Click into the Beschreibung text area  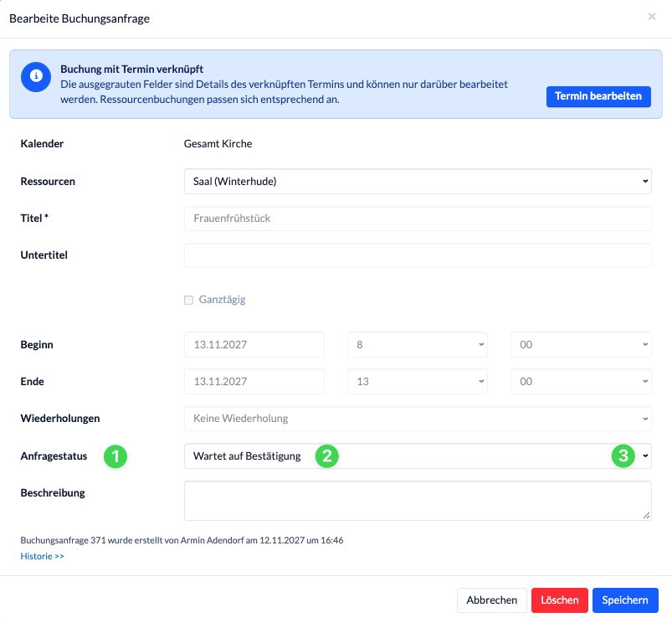(418, 501)
